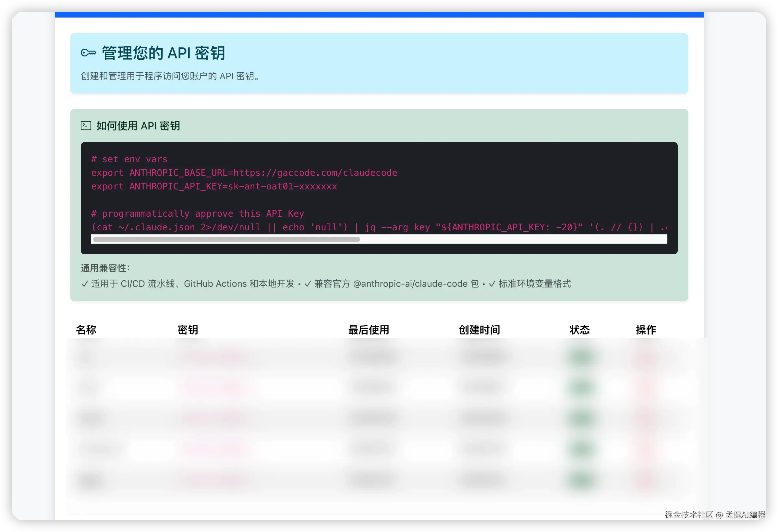Viewport: 778px width, 532px height.
Task: Click the 'programmatically approve this API Key' comment
Action: click(x=198, y=213)
